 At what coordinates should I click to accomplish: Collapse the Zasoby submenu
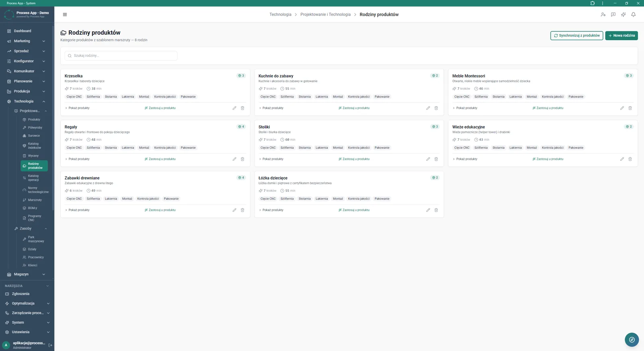click(30, 228)
